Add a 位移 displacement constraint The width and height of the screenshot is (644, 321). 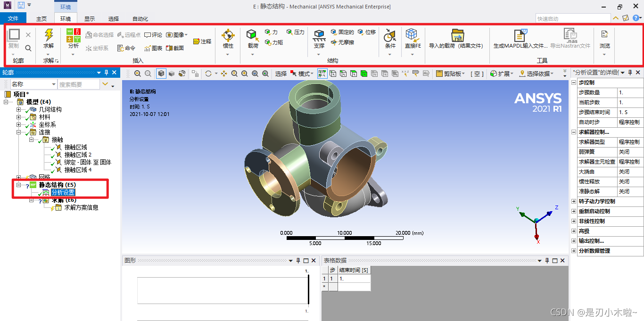[x=367, y=32]
